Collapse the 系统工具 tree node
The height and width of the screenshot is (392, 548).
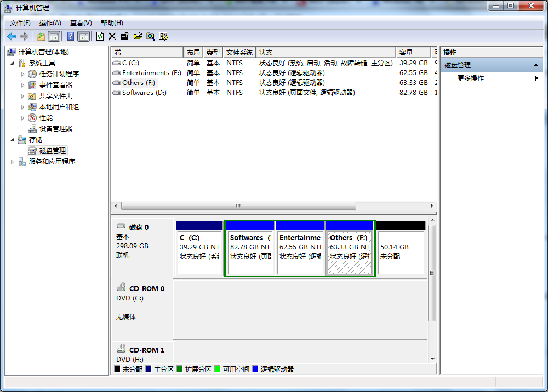coord(12,63)
